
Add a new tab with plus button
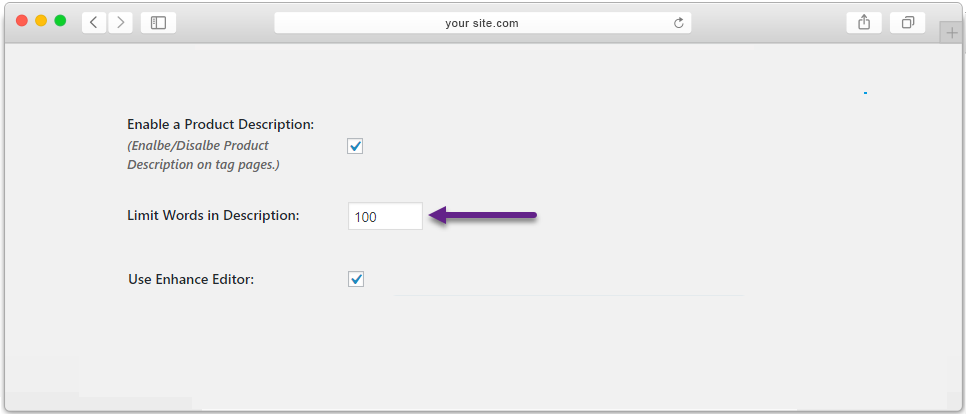(952, 33)
